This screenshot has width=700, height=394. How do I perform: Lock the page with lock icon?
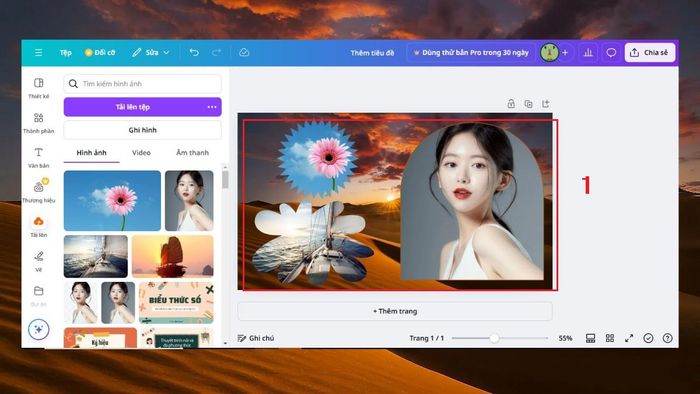[511, 104]
